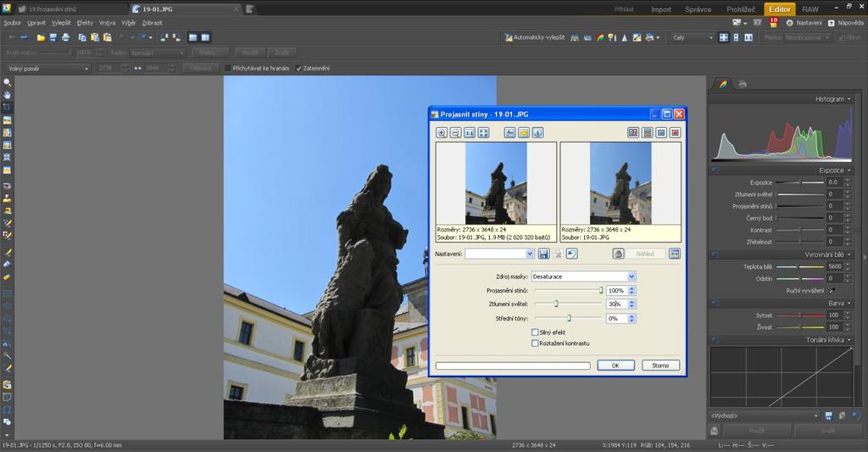Toggle overexposure highlight icon in dialog

click(x=524, y=133)
